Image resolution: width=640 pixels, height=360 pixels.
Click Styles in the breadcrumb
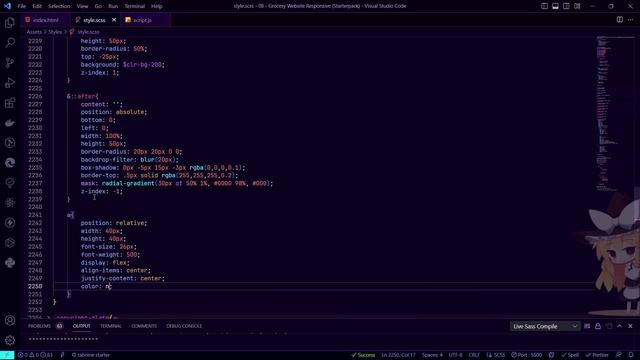coord(55,32)
